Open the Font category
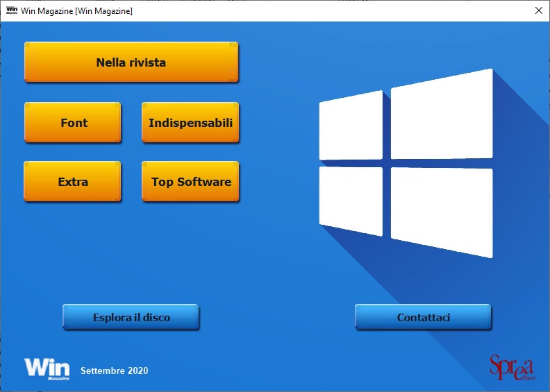Image resolution: width=550 pixels, height=392 pixels. click(73, 122)
